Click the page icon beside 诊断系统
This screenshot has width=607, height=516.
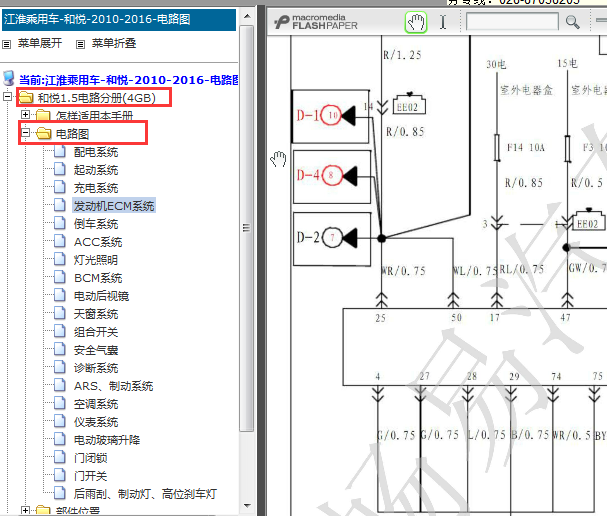coord(60,367)
